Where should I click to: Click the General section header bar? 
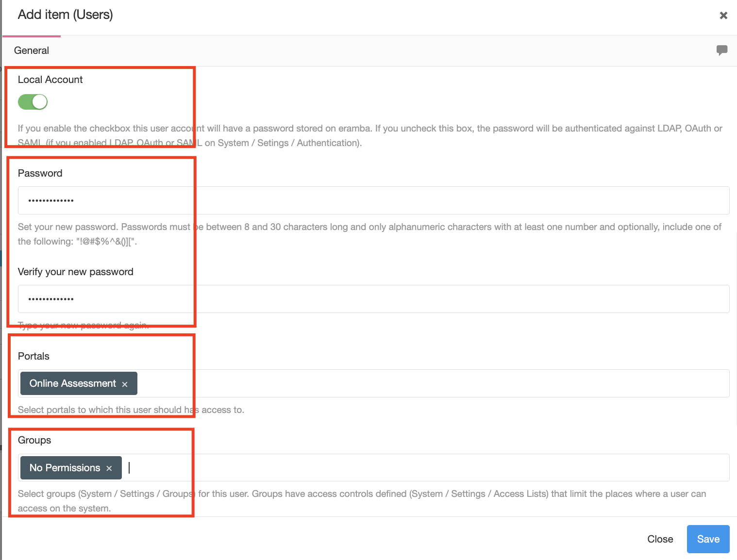pos(32,50)
